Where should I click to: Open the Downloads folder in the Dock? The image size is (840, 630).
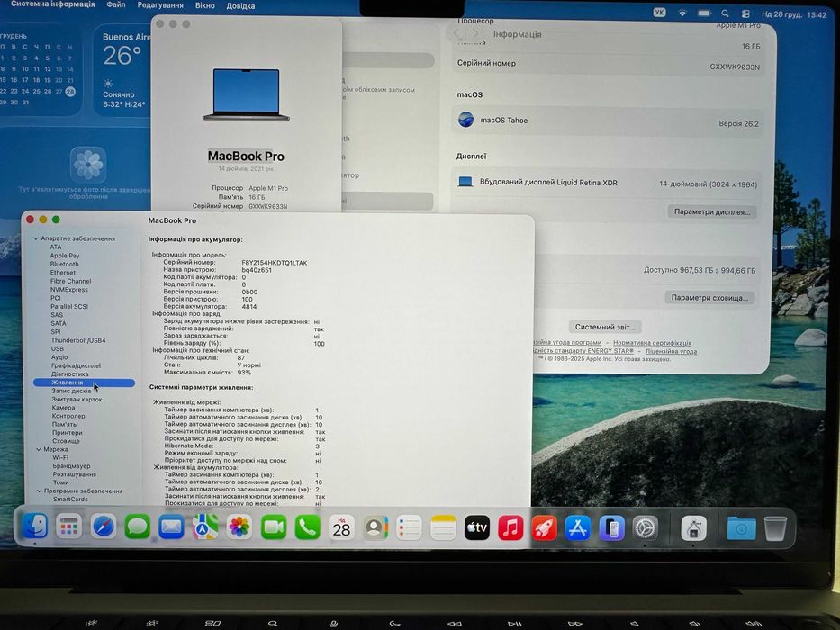[742, 527]
